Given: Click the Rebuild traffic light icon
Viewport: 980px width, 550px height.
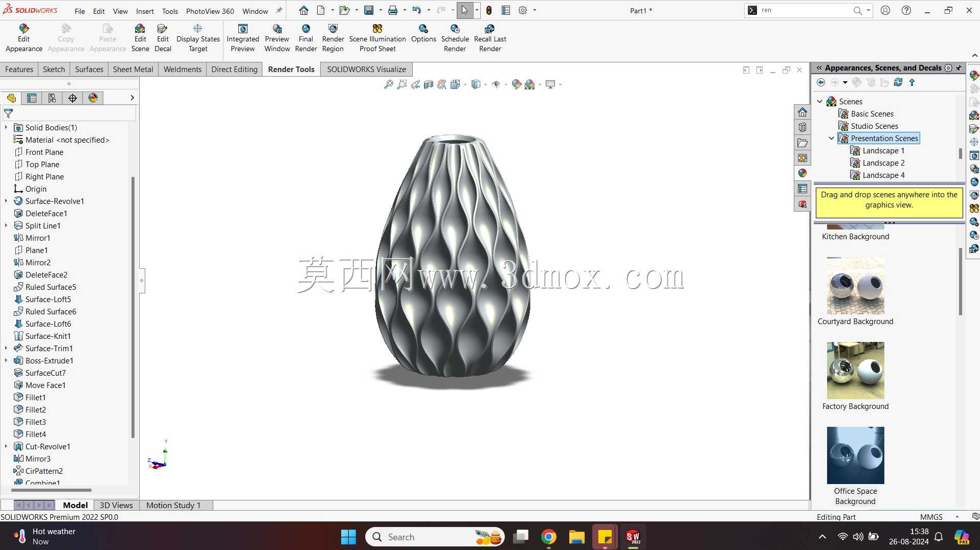Looking at the screenshot, I should (489, 10).
